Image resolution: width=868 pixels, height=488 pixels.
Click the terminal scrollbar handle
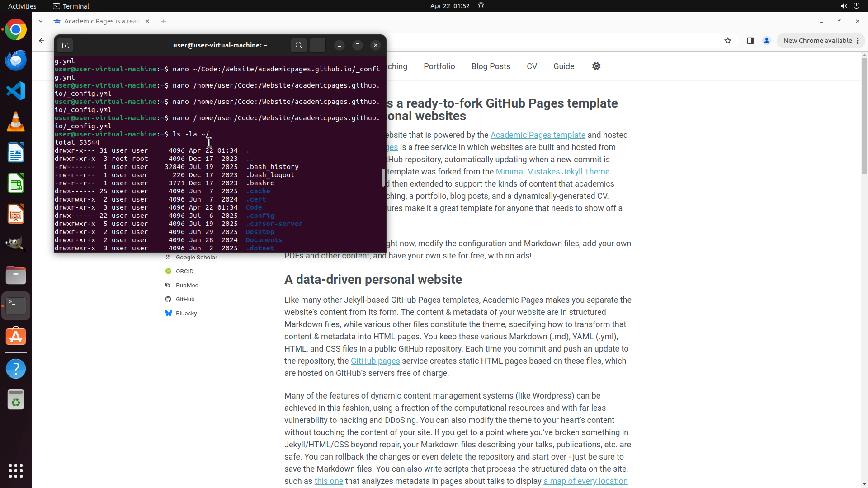[x=383, y=178]
